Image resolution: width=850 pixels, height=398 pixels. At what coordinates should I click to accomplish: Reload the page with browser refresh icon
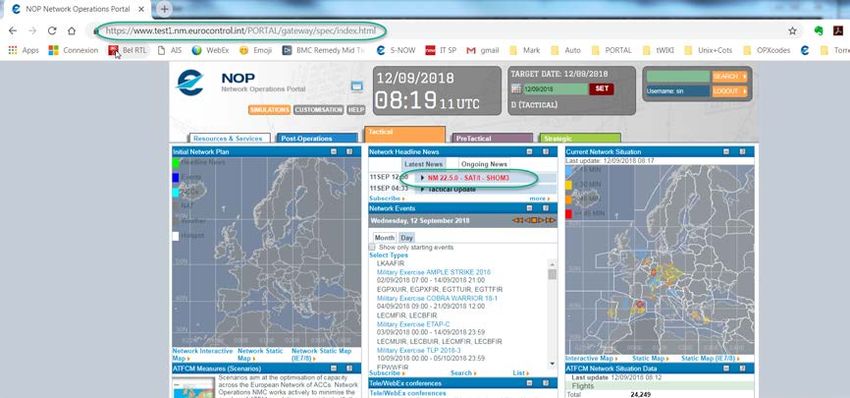52,31
